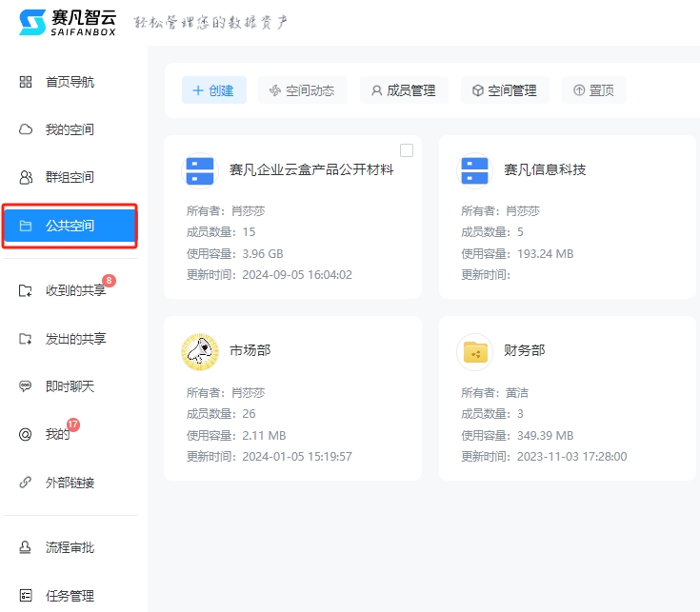Click the yellow shared folder icon of 财务部
The height and width of the screenshot is (612, 700).
tap(475, 352)
